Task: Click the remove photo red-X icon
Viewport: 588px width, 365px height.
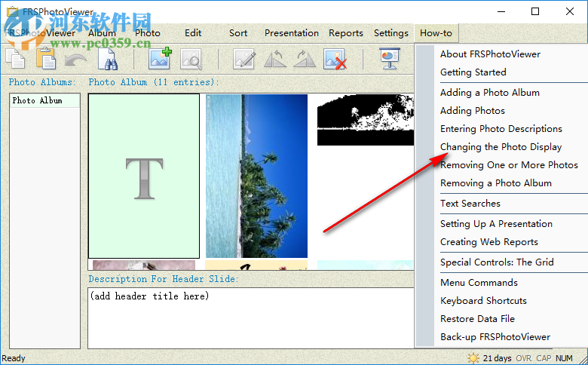Action: click(335, 60)
